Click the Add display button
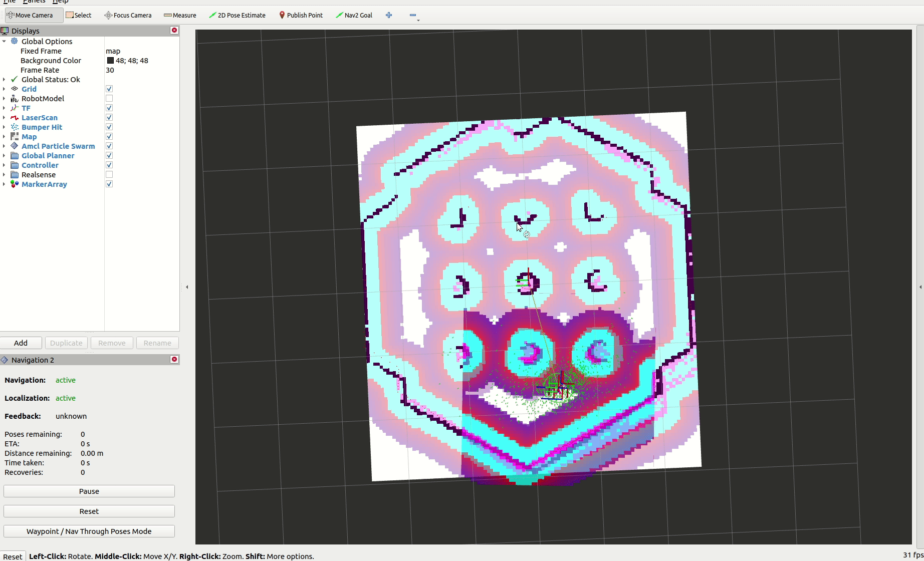Image resolution: width=924 pixels, height=561 pixels. pos(21,343)
